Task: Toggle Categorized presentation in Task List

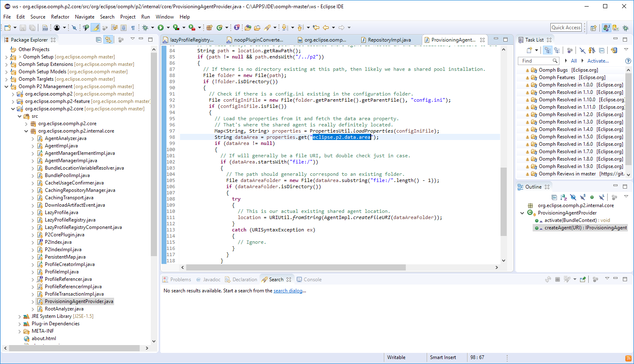Action: pyautogui.click(x=548, y=50)
